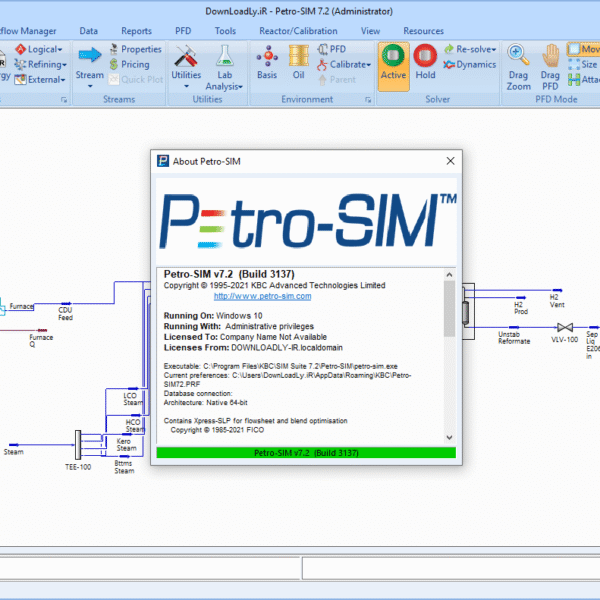Click the Furnace label on flowsheet
600x600 pixels.
(x=21, y=306)
